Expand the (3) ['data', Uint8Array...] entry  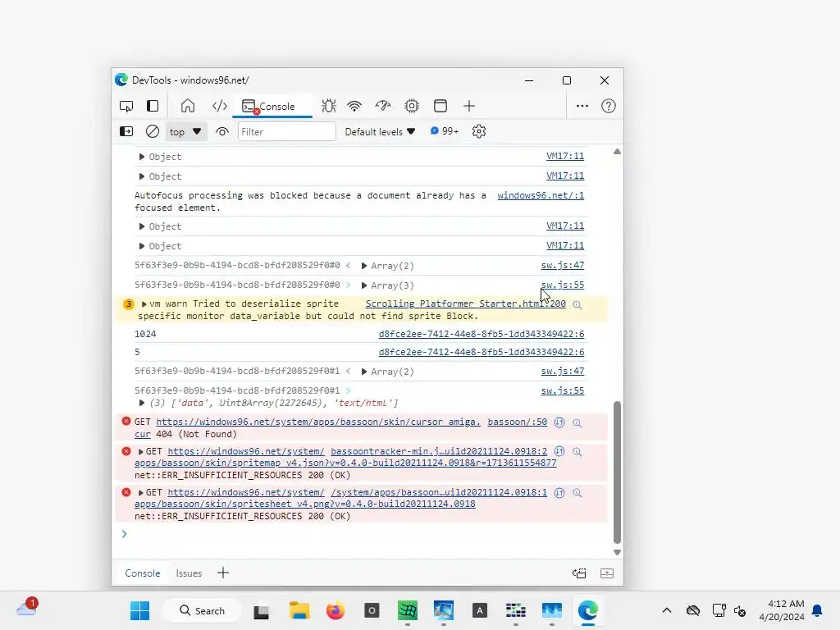pos(141,403)
